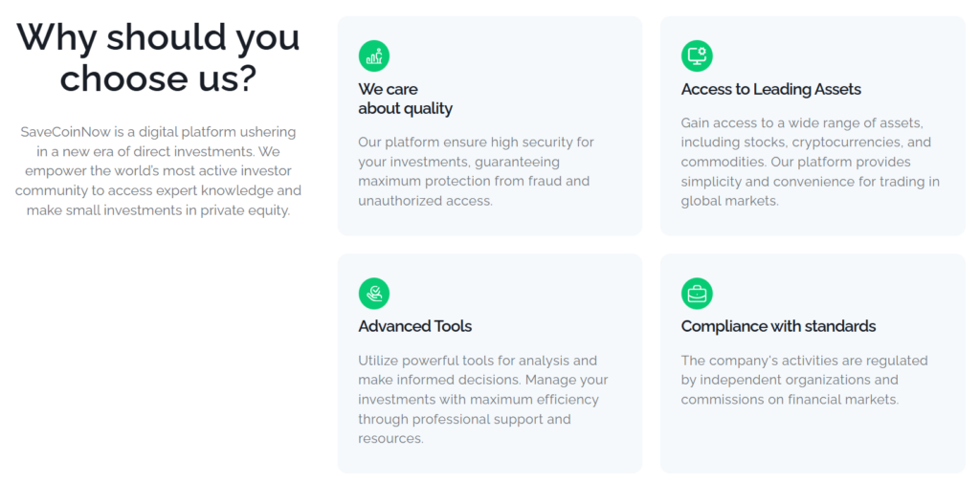Viewport: 980px width, 483px height.
Task: Click the high security description paragraph
Action: coord(476,171)
